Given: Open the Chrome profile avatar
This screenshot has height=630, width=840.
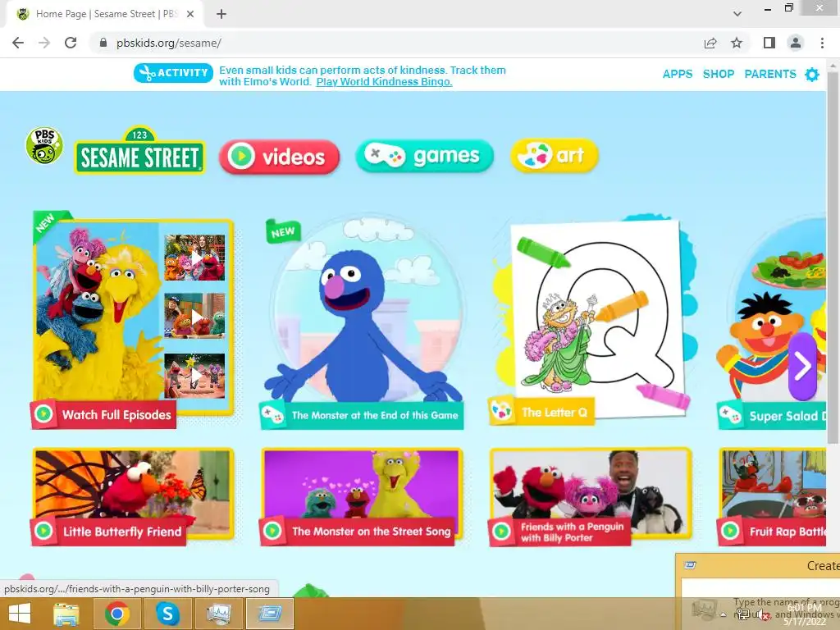Looking at the screenshot, I should coord(796,43).
